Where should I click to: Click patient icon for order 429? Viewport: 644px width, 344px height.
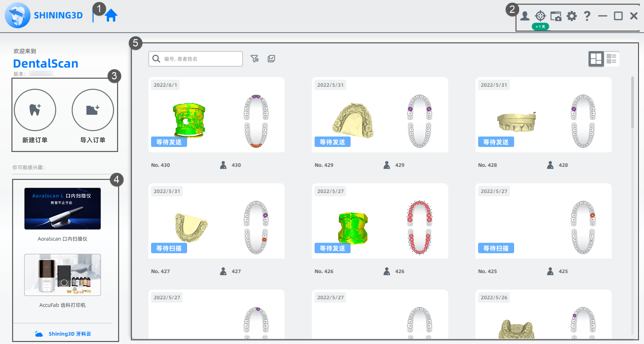coord(387,165)
